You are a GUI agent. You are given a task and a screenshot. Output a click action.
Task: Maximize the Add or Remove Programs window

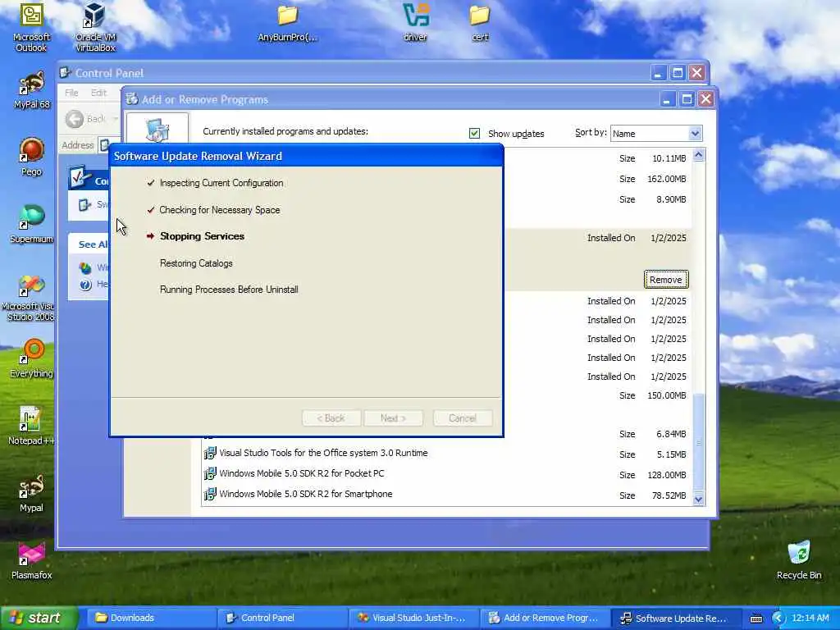point(687,99)
